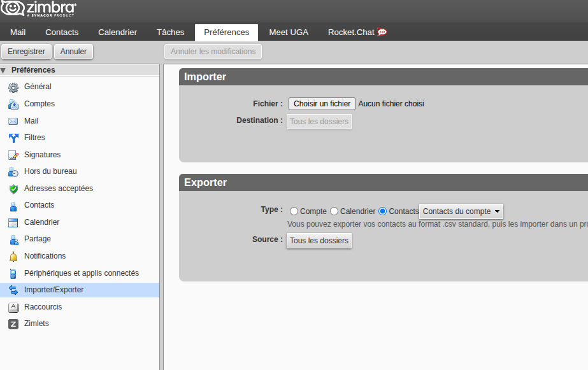
Task: Click the Enregistrer button
Action: [x=26, y=52]
